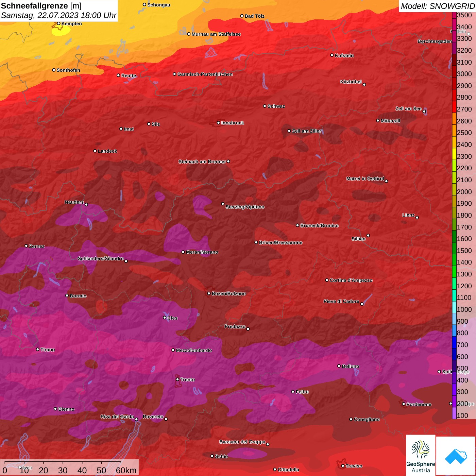
Task: Click the Modell: SNOWGRID label
Action: tap(438, 6)
